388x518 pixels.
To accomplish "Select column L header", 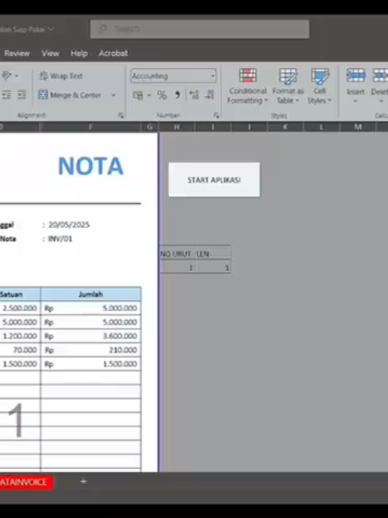I will [x=321, y=127].
